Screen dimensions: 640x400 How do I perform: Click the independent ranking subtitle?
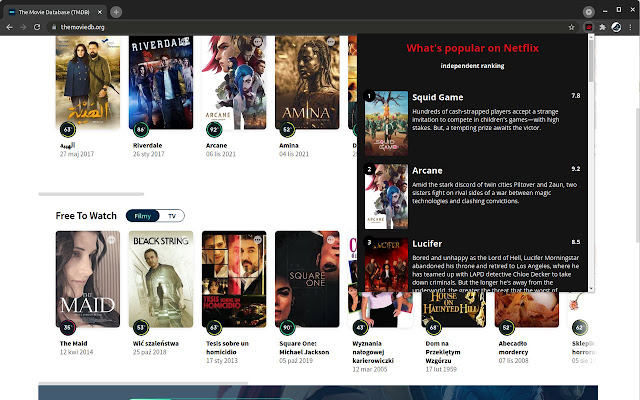tap(472, 66)
